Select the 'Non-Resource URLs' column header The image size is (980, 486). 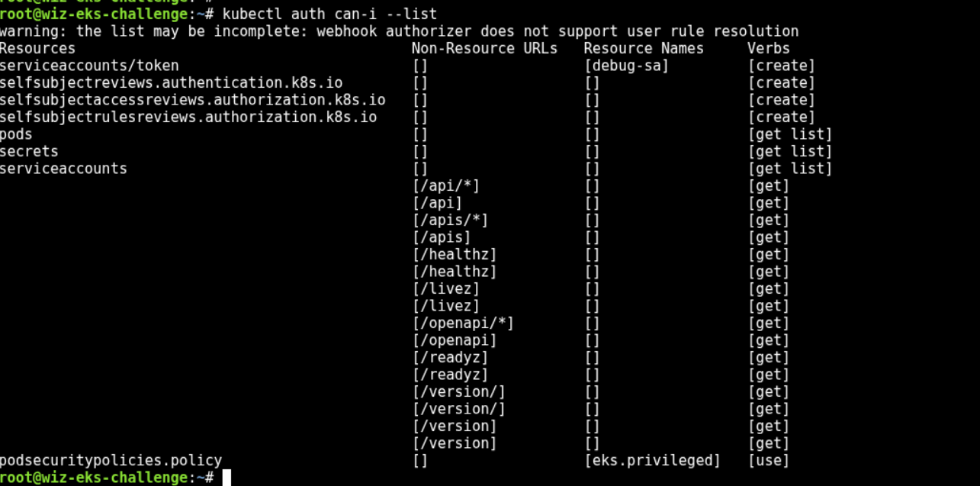(484, 48)
